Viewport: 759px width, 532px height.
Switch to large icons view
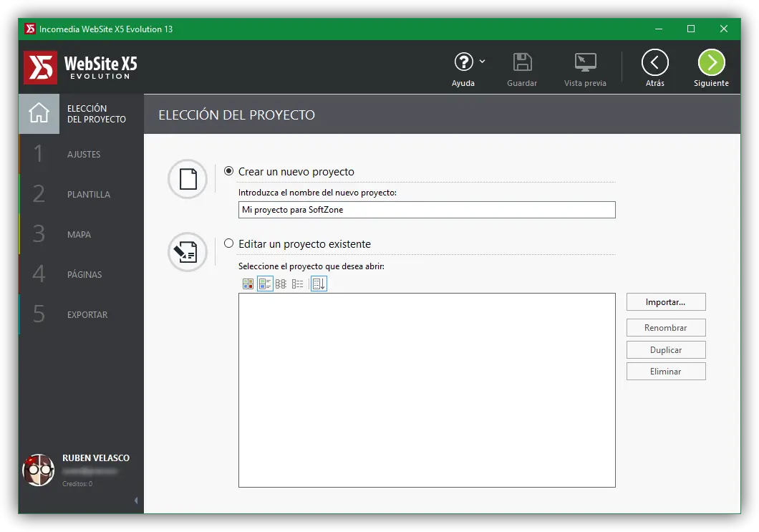coord(248,284)
